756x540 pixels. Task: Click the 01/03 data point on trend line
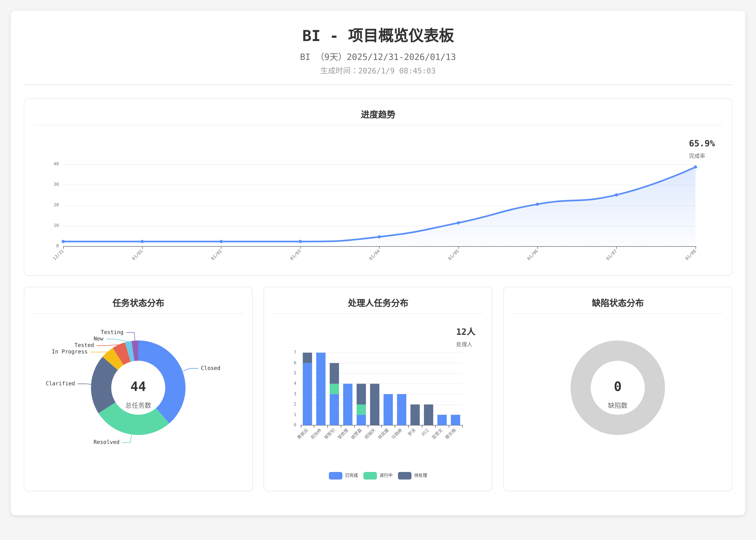pos(300,241)
